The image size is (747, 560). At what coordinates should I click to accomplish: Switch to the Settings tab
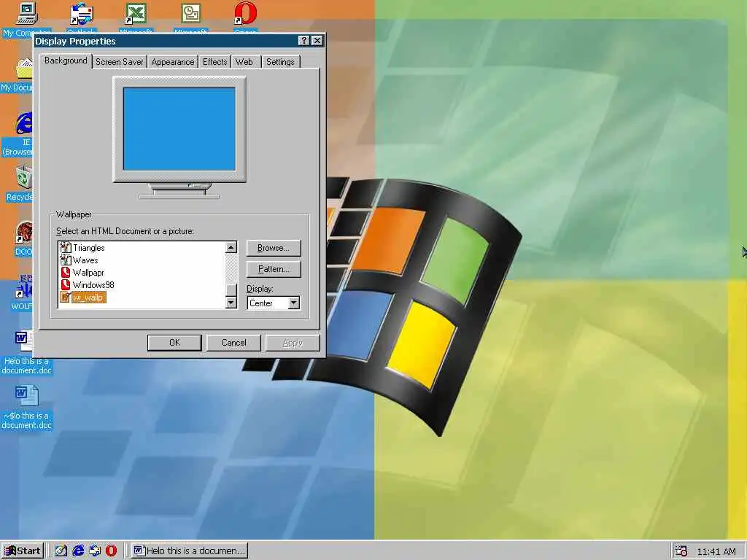coord(280,62)
